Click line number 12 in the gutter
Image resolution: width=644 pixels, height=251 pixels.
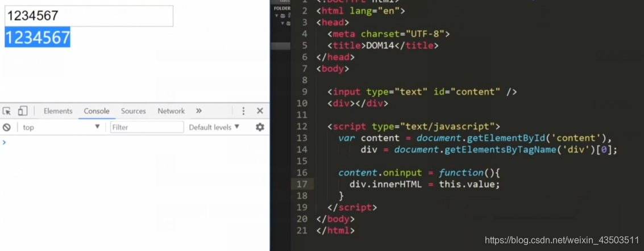302,126
